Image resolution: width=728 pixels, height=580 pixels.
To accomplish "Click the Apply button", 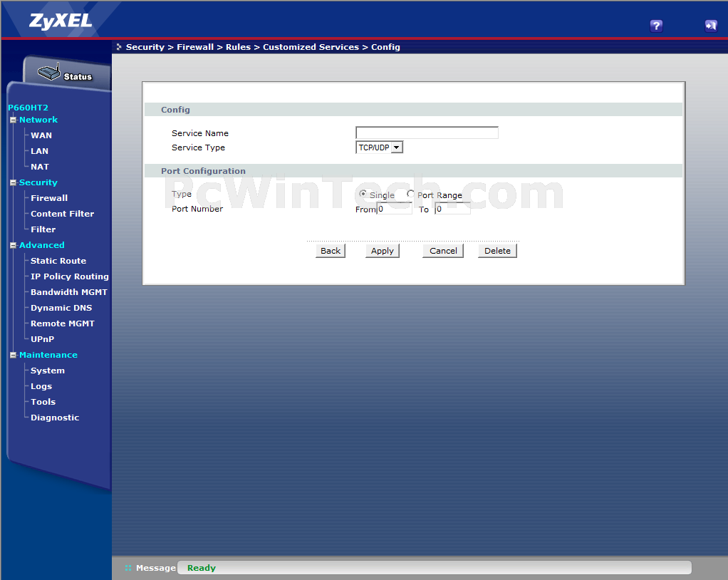I will 382,251.
